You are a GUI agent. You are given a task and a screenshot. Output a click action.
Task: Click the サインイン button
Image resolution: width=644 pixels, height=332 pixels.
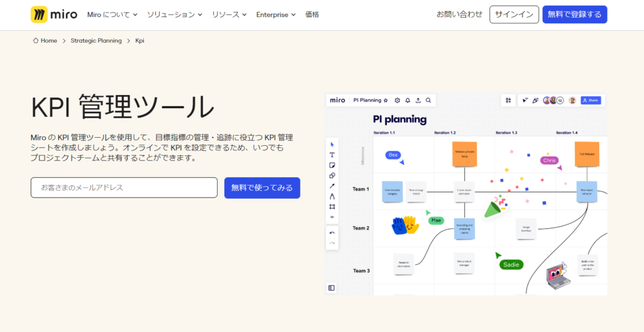(514, 14)
